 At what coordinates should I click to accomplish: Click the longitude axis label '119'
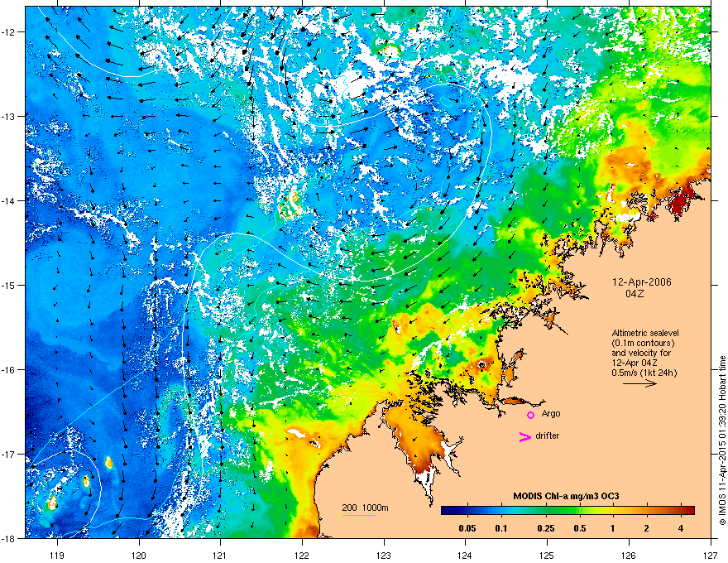tap(57, 555)
